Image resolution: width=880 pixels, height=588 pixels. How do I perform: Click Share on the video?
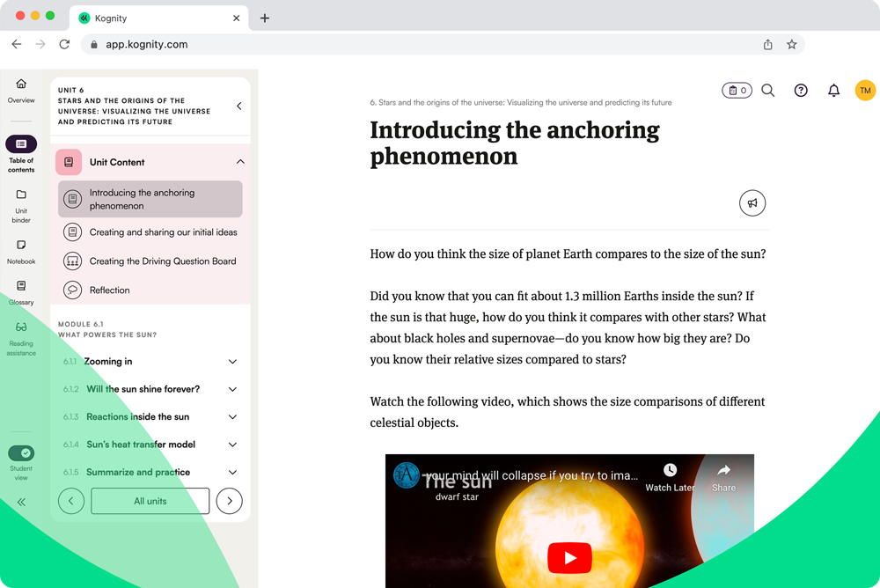coord(724,478)
